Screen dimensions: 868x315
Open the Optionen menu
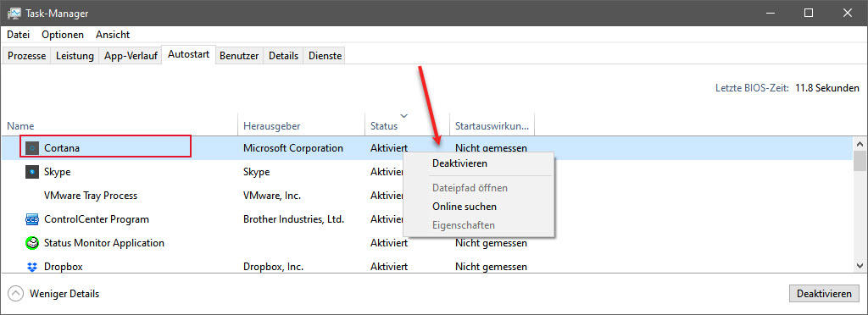pos(63,34)
